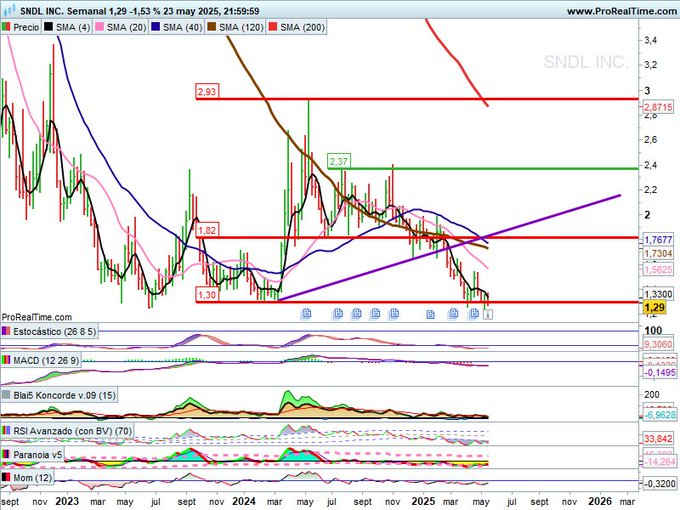This screenshot has width=680, height=510.
Task: Click the green 2,37 level label
Action: (339, 161)
